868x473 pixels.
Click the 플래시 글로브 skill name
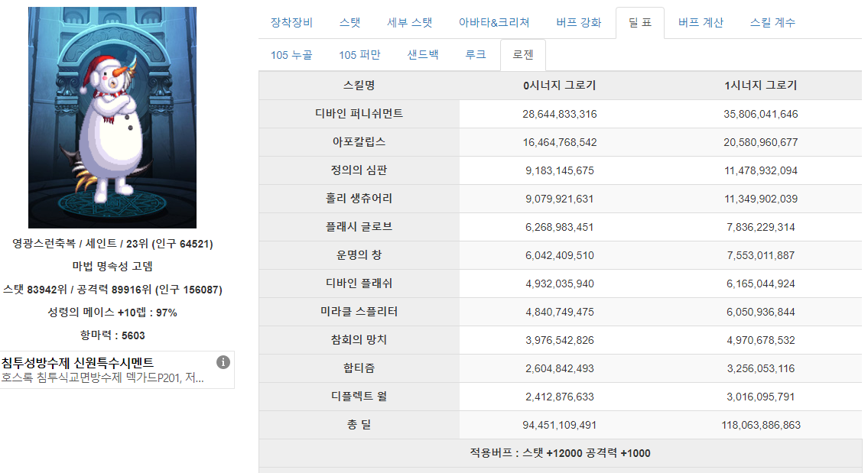[359, 226]
